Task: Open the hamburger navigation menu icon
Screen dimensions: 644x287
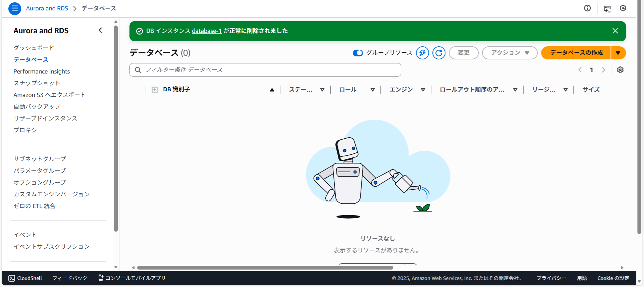Action: point(14,8)
